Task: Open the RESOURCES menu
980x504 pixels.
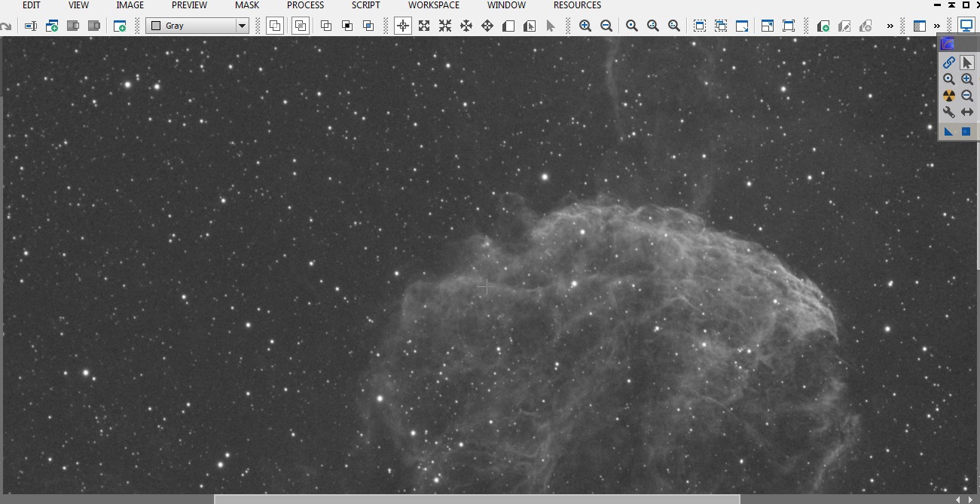Action: pos(577,5)
